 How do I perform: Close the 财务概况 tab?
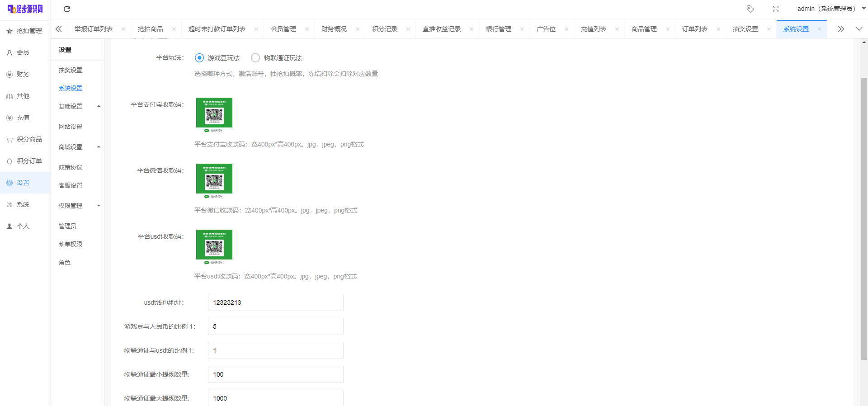click(x=358, y=29)
